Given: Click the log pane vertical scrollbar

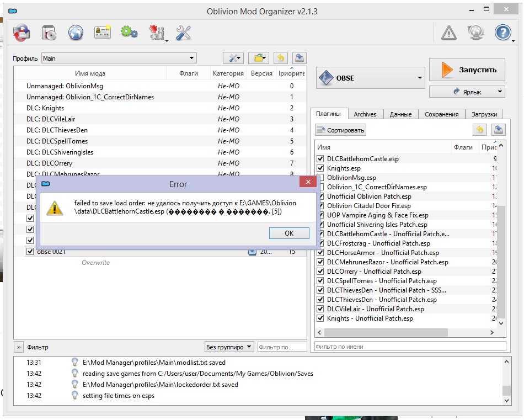Looking at the screenshot, I should [x=506, y=390].
